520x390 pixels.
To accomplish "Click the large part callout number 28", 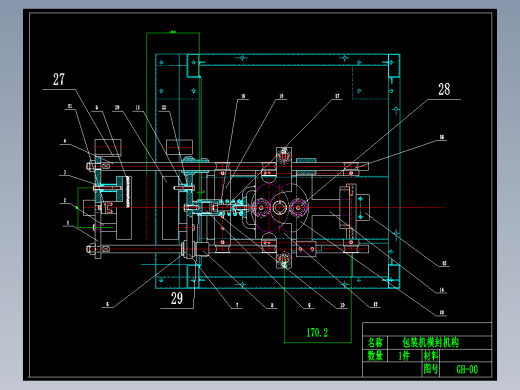I will [x=444, y=89].
